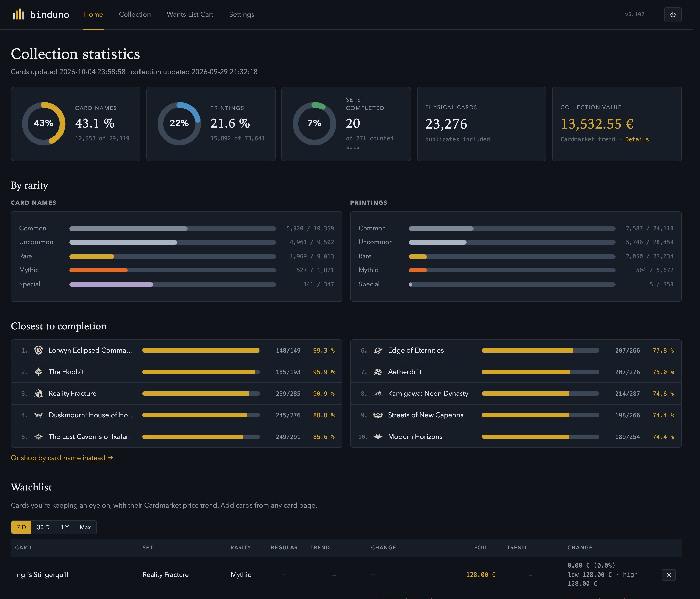Click the Reality Fracture set symbol
The image size is (700, 599).
(x=39, y=393)
